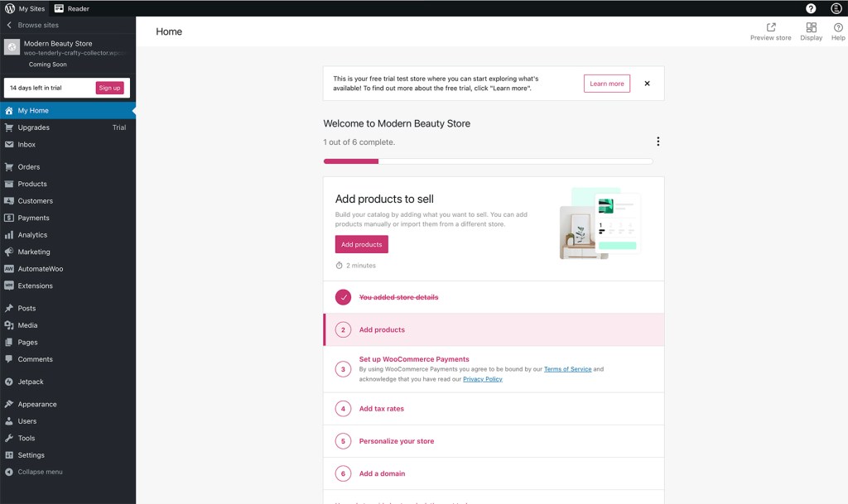Image resolution: width=848 pixels, height=504 pixels.
Task: Click the 2 minutes time estimate
Action: click(x=355, y=265)
